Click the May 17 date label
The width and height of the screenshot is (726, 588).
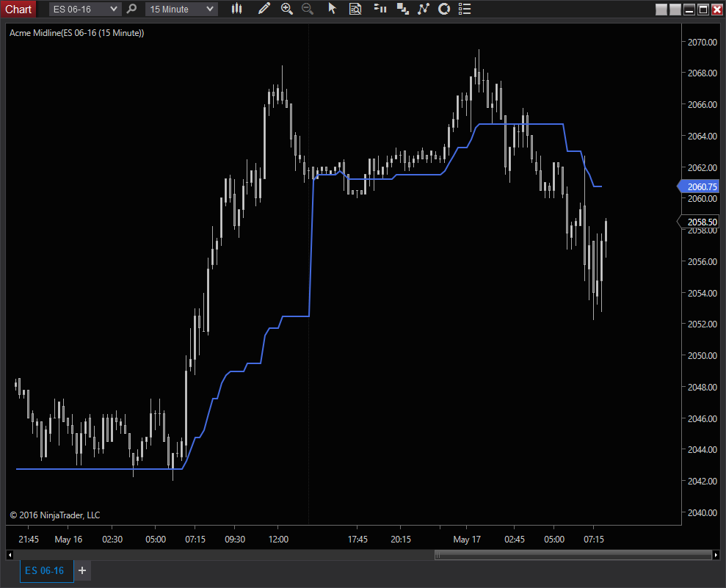click(x=467, y=540)
